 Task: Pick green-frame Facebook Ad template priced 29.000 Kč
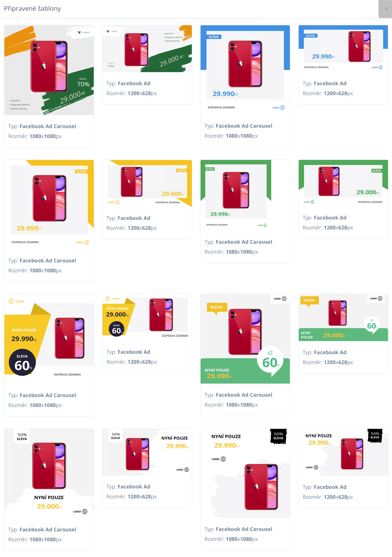[x=343, y=183]
